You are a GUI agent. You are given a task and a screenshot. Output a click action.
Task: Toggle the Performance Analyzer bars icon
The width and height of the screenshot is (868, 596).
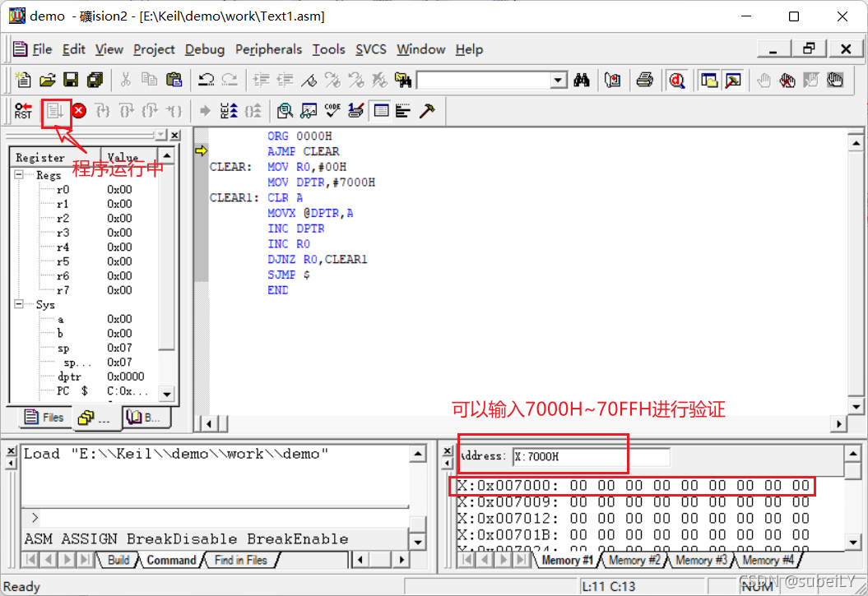(x=403, y=111)
